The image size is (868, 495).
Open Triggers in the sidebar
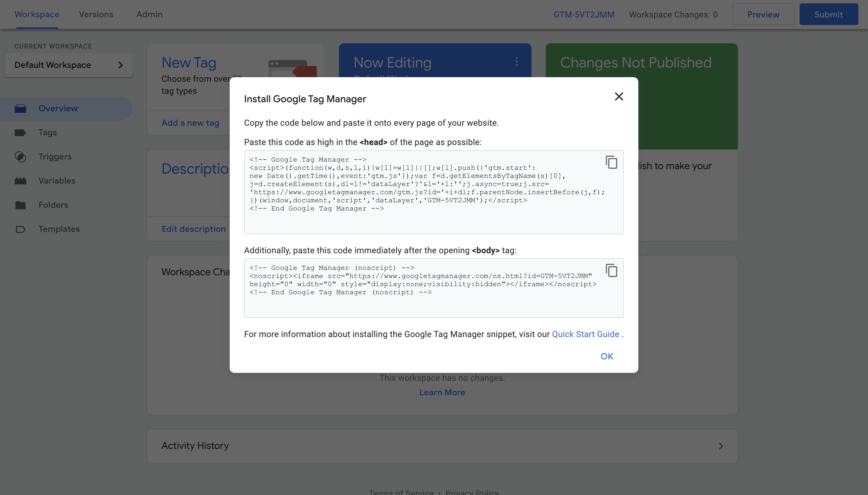point(66,157)
